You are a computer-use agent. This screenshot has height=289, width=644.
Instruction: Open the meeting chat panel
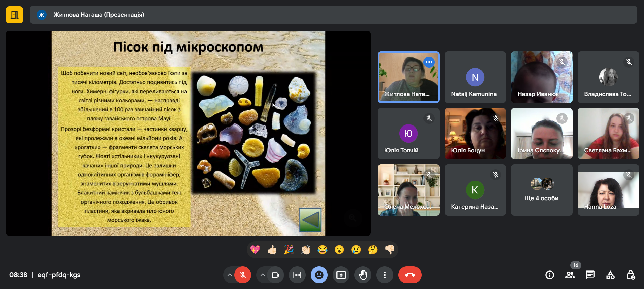pos(590,275)
